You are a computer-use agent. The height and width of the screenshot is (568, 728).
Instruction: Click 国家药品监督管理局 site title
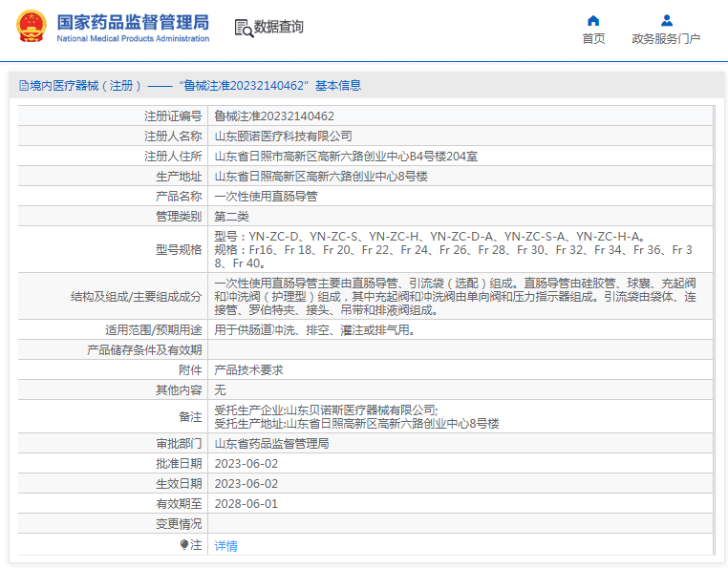click(133, 22)
